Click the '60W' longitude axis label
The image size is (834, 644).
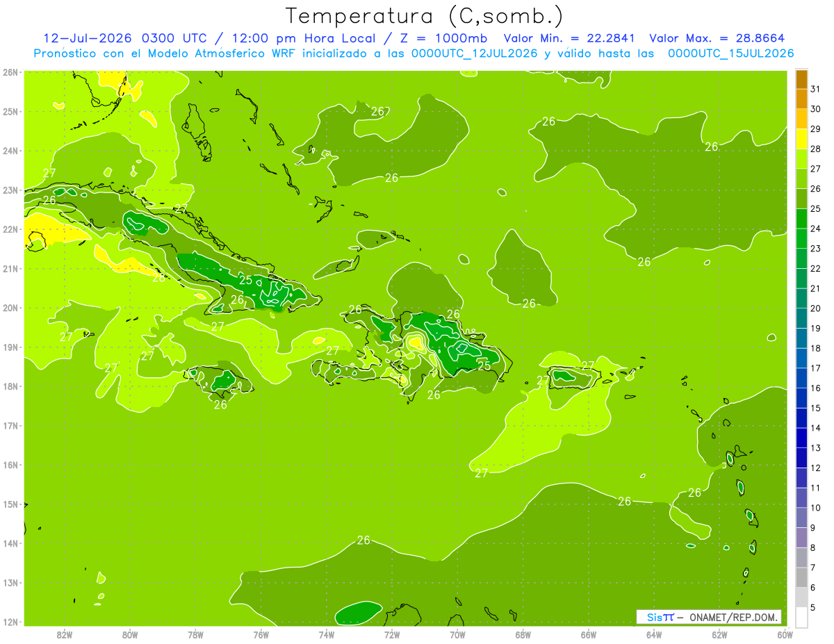point(785,634)
